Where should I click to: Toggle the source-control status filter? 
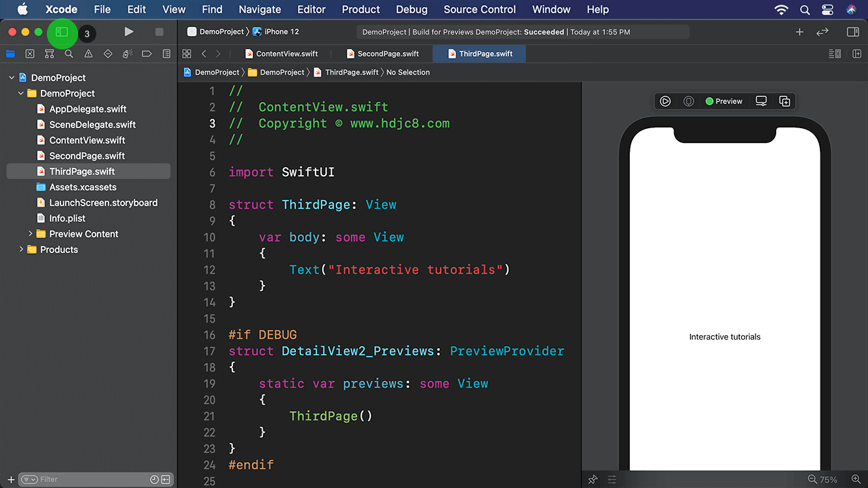tap(165, 480)
